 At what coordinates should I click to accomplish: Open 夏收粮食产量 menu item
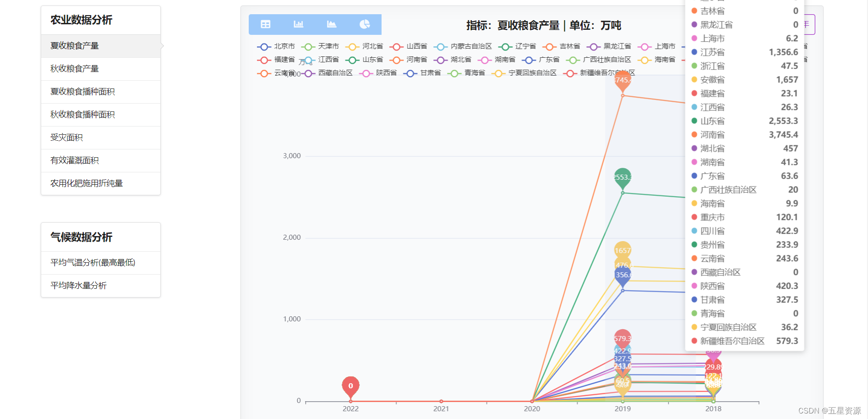(101, 46)
